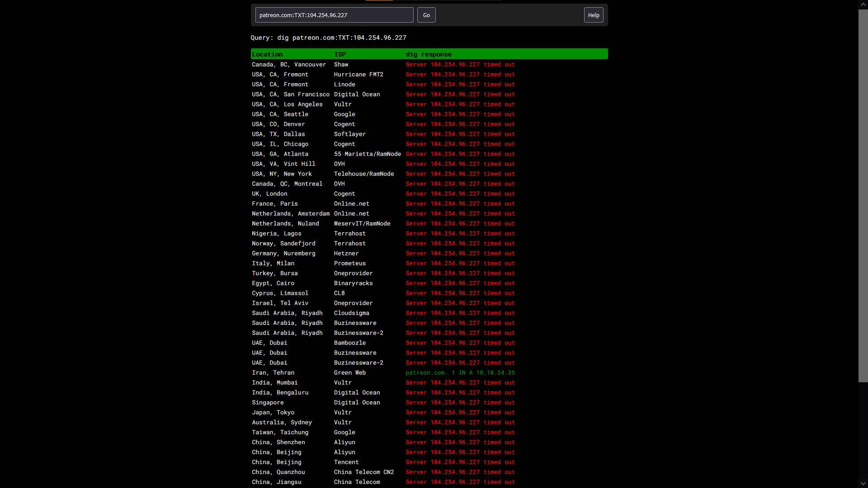Select the Nigeria, Lagos location entry
Viewport: 868px width, 488px height.
276,234
